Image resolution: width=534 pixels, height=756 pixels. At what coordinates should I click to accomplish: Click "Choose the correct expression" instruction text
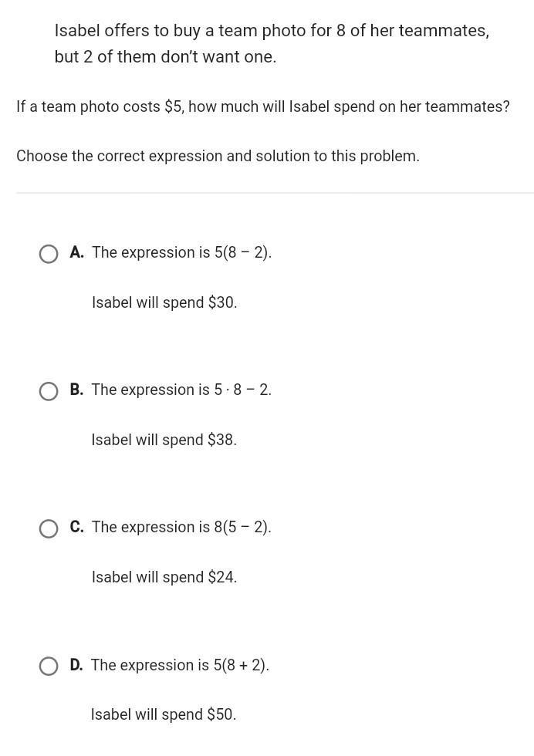pyautogui.click(x=218, y=156)
